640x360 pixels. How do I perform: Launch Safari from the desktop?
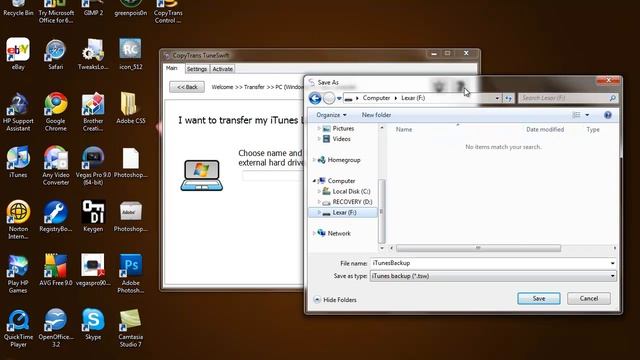pyautogui.click(x=56, y=54)
